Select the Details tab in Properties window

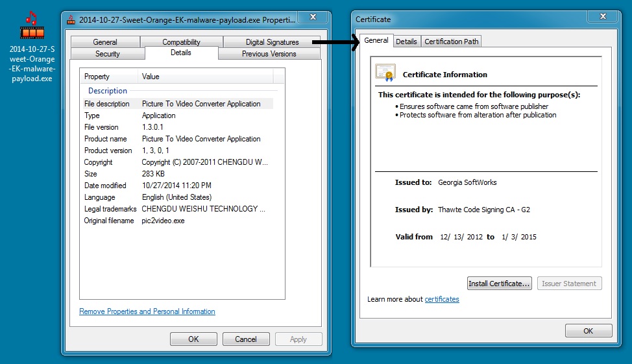(x=181, y=53)
